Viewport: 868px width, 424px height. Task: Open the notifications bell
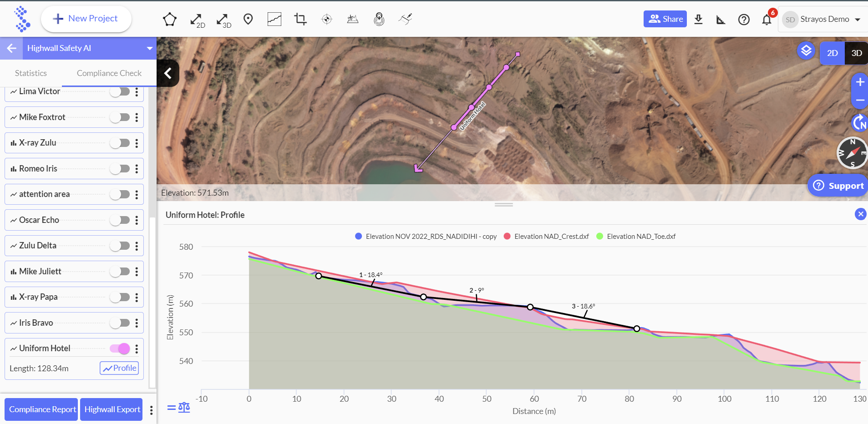[x=767, y=20]
